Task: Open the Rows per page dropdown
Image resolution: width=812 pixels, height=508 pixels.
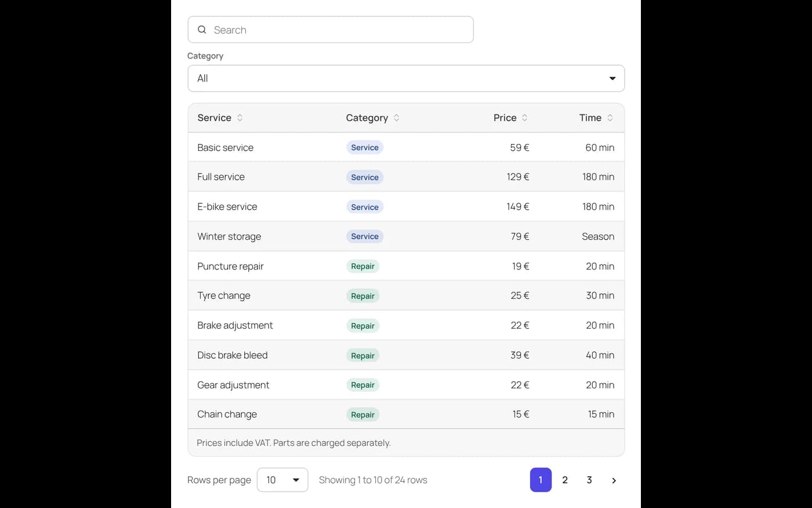Action: pos(282,480)
